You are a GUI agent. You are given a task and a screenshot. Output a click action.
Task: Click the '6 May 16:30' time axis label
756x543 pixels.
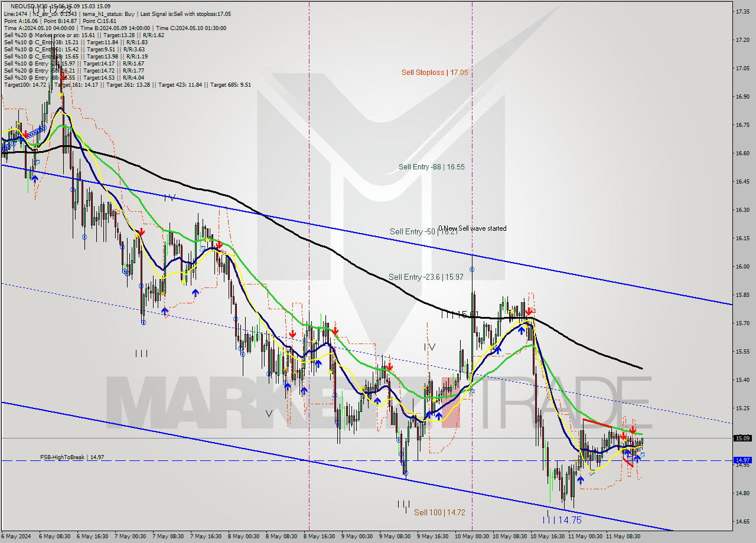pos(93,537)
